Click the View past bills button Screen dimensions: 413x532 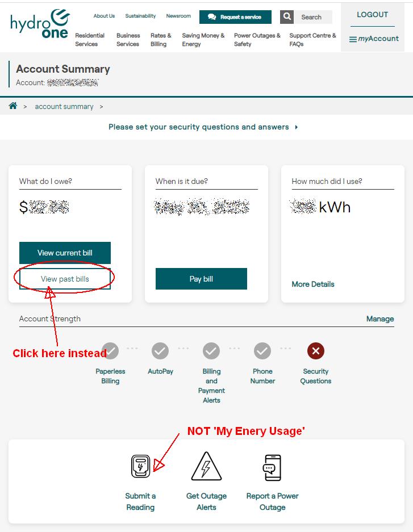coord(65,279)
